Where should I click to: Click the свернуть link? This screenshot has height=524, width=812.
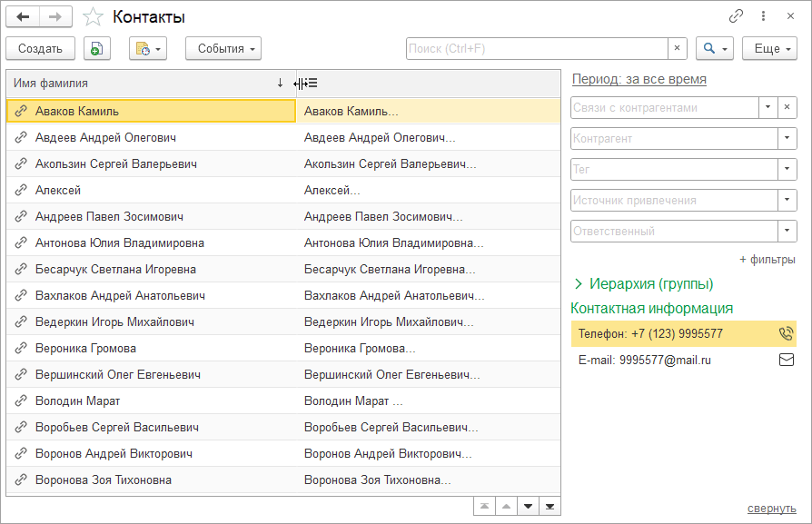pyautogui.click(x=771, y=509)
